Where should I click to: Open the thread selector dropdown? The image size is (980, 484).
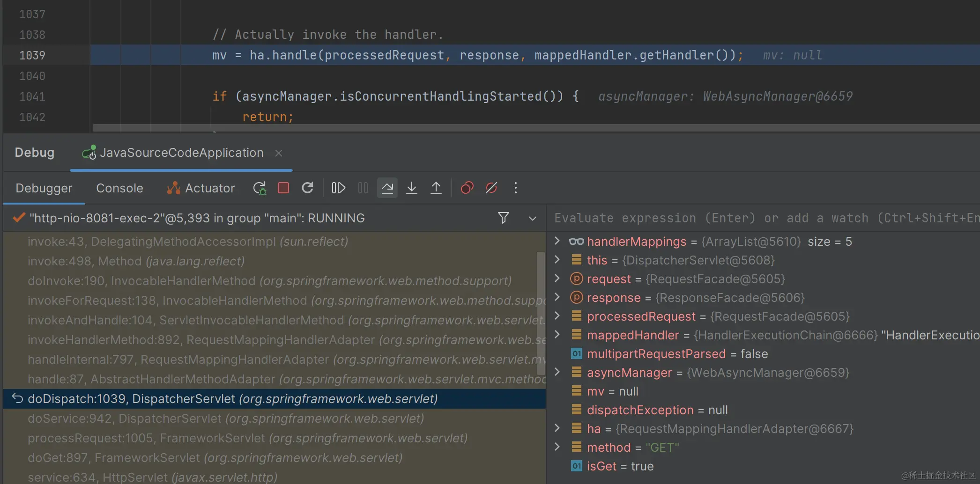tap(533, 218)
